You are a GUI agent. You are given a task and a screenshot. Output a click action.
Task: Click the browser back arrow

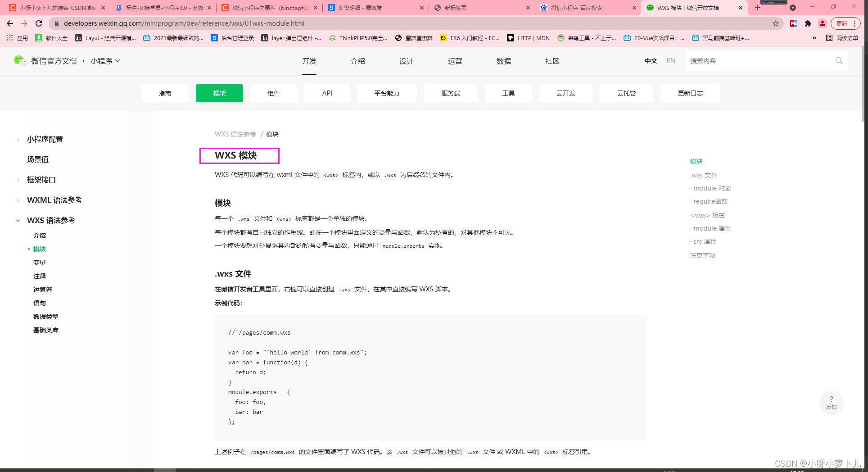[10, 23]
